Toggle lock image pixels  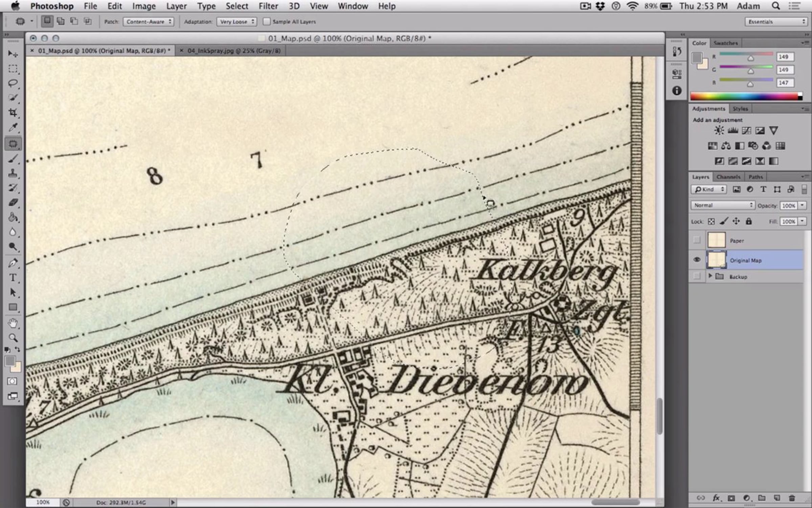click(724, 221)
